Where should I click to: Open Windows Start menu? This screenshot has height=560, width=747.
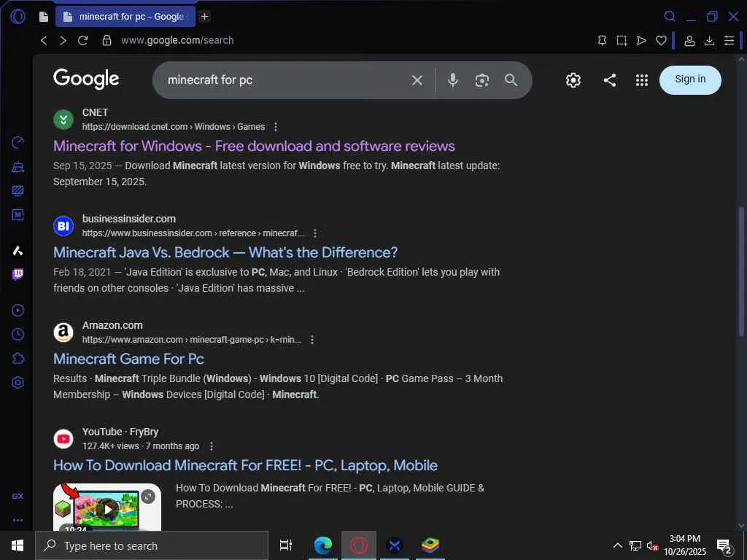18,545
